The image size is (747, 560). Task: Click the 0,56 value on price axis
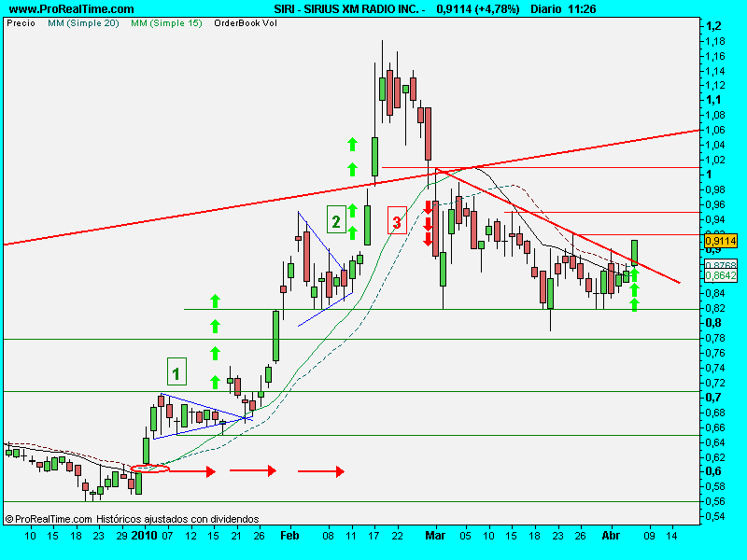pyautogui.click(x=715, y=501)
